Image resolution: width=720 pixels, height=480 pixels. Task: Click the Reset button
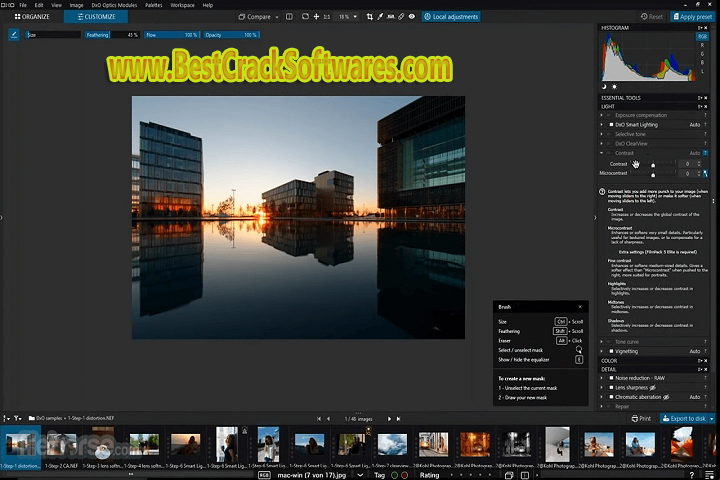click(652, 17)
